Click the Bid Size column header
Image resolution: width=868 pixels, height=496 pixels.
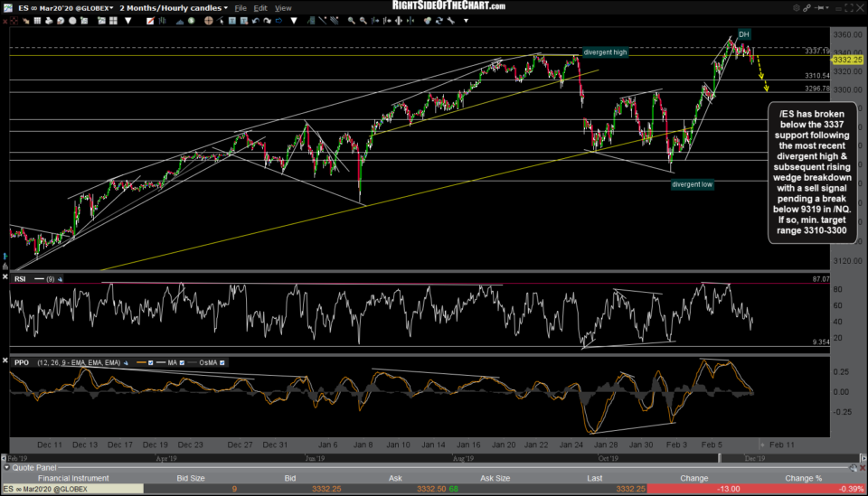tap(191, 478)
